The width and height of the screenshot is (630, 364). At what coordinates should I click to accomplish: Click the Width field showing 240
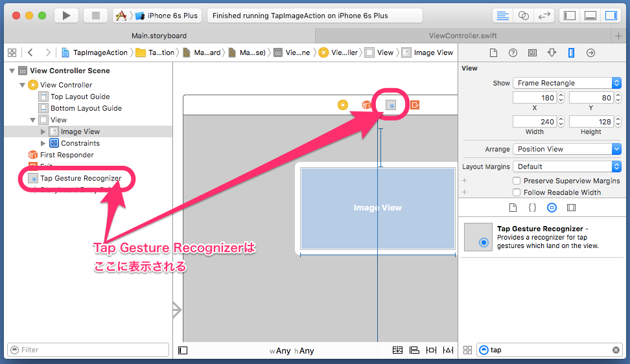[x=535, y=122]
